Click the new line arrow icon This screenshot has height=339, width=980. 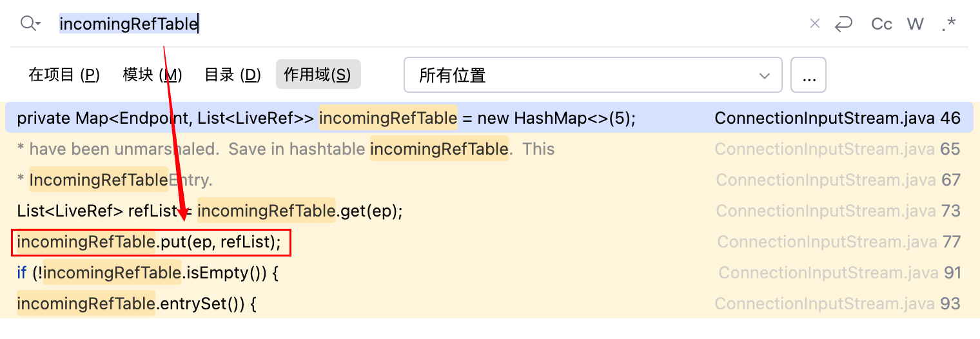click(x=843, y=24)
